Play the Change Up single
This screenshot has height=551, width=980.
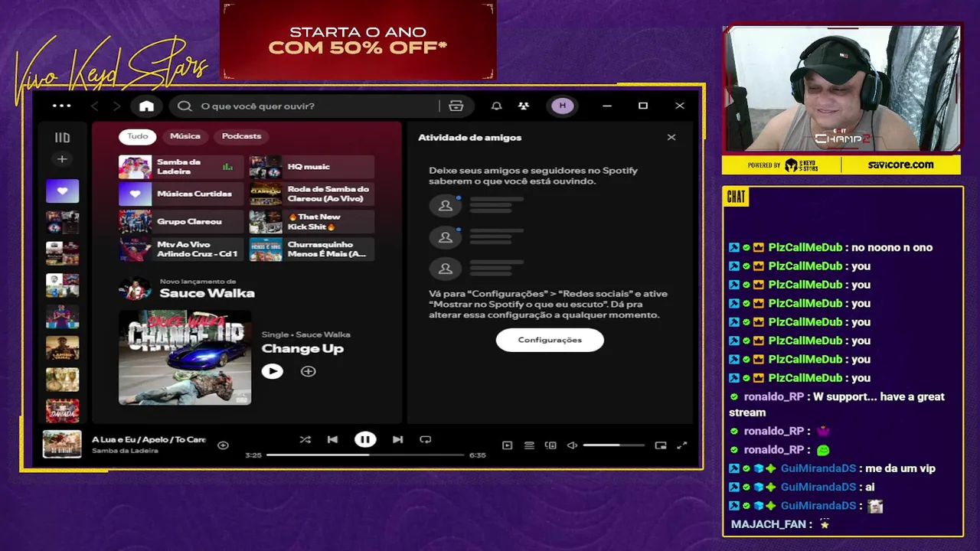click(x=272, y=371)
